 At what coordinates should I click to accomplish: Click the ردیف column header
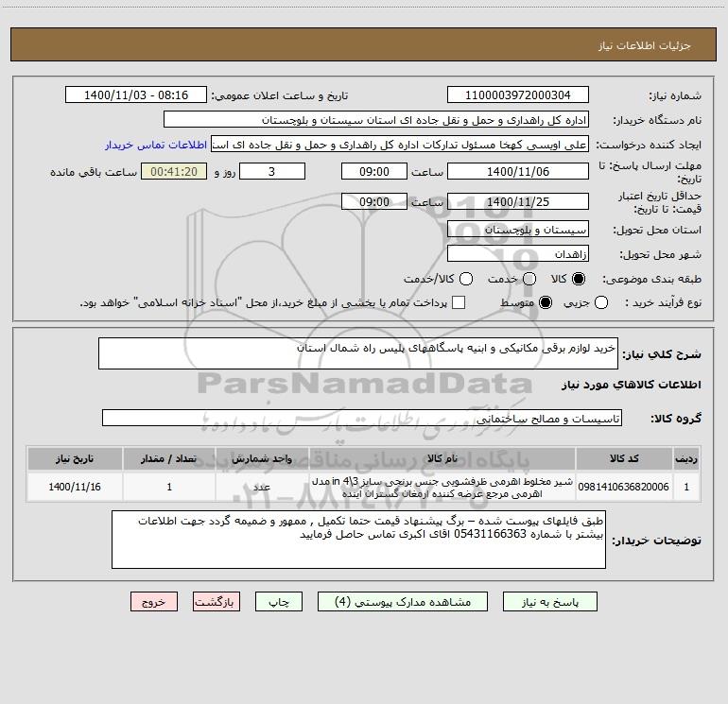coord(686,458)
